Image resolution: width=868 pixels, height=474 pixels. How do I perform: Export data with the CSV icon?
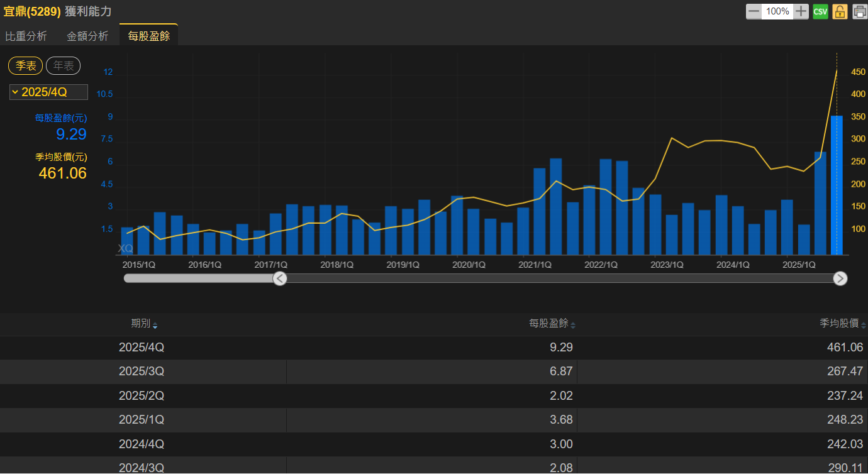[820, 11]
